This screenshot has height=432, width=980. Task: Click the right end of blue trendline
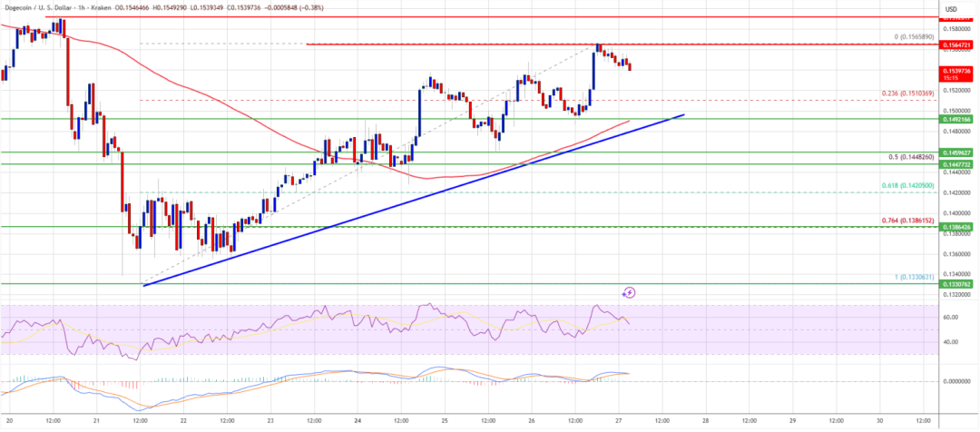683,115
